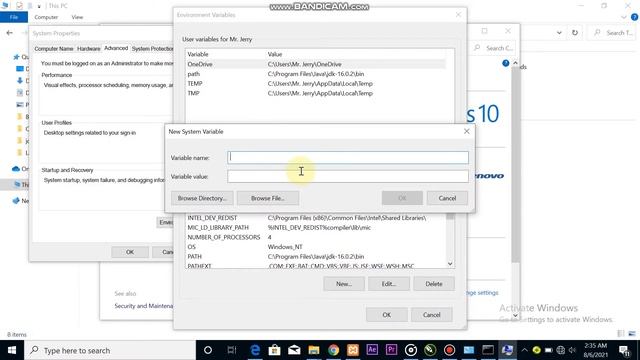Screen dimensions: 640x360
Task: Click Delete under system variables list
Action: [433, 284]
